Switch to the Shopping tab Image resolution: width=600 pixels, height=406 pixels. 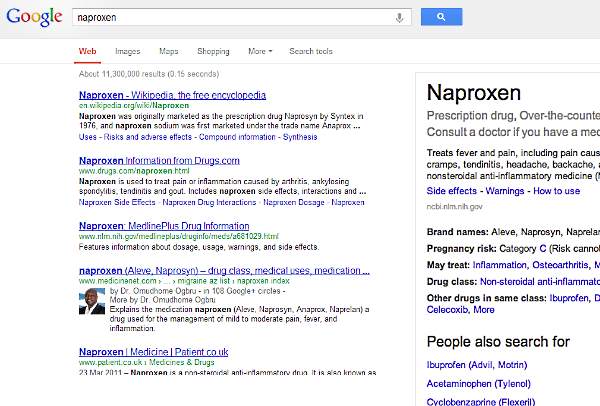(x=213, y=51)
